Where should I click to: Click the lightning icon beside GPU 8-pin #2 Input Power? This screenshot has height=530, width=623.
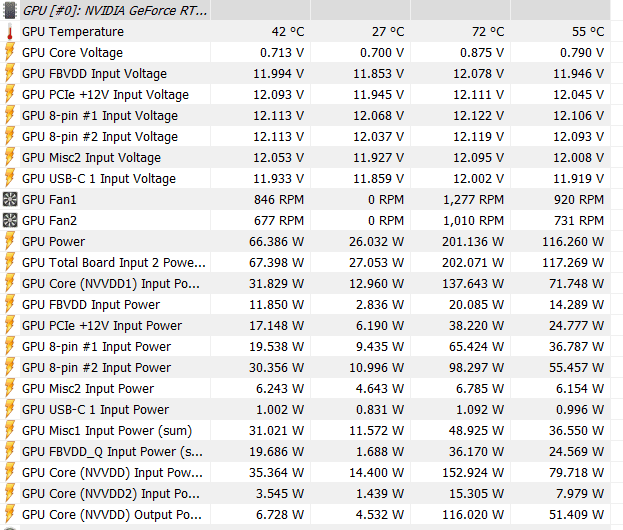point(10,368)
